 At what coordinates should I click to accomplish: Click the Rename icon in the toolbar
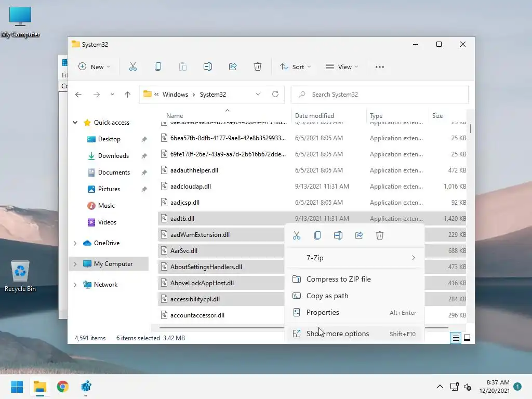[x=208, y=67]
